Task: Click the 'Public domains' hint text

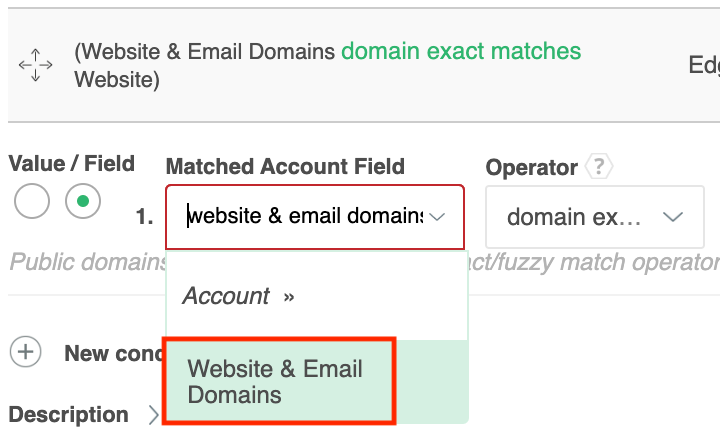Action: click(x=87, y=262)
